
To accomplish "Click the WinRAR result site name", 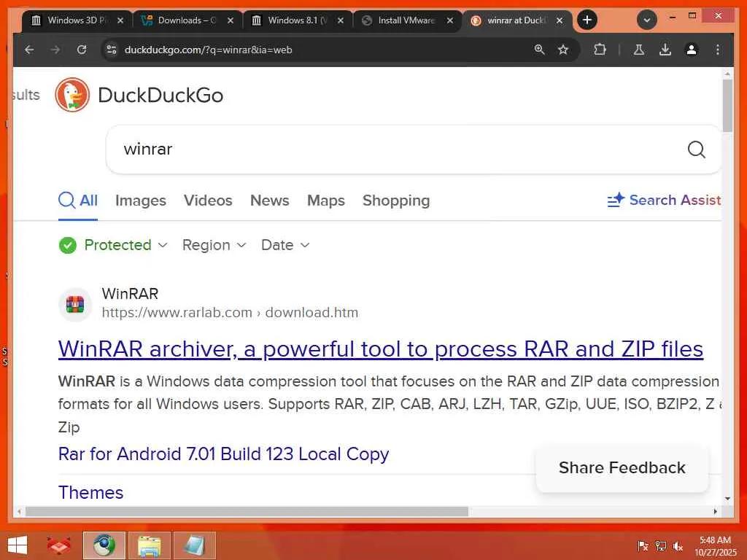I will click(130, 293).
